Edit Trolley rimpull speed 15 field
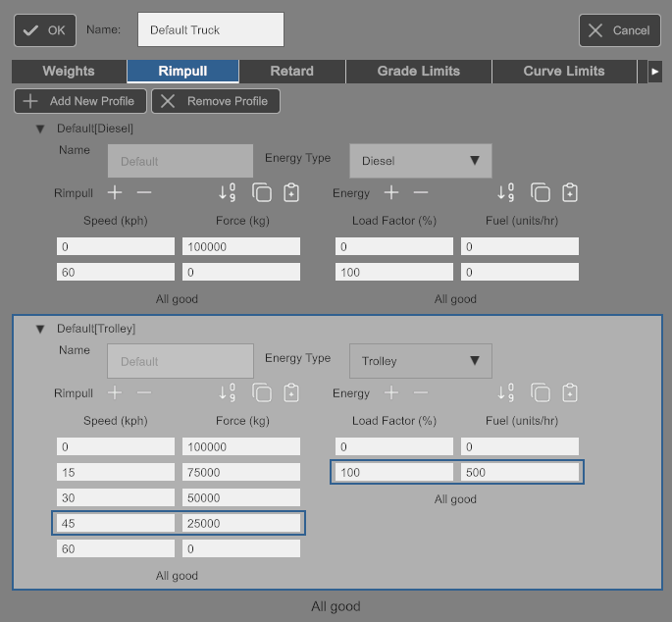 click(x=116, y=472)
